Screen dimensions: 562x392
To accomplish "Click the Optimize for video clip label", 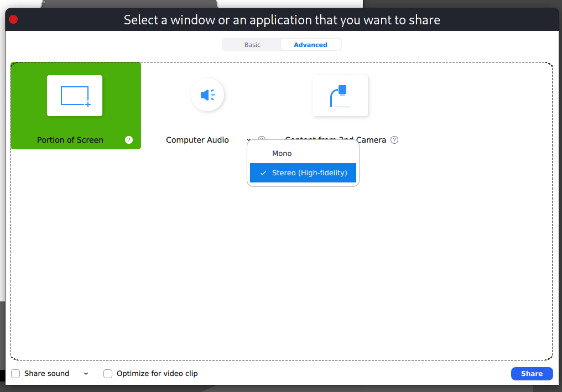I will click(157, 374).
